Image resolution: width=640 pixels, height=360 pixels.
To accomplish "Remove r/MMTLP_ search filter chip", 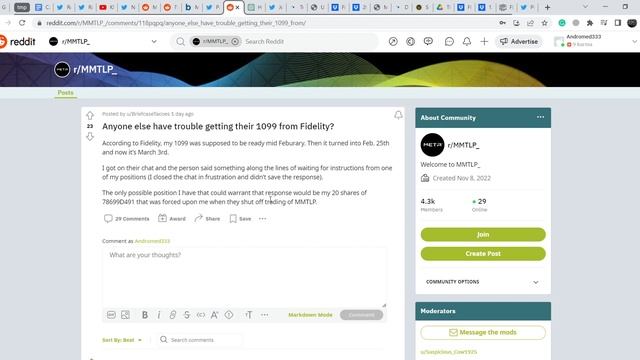I will click(x=235, y=41).
